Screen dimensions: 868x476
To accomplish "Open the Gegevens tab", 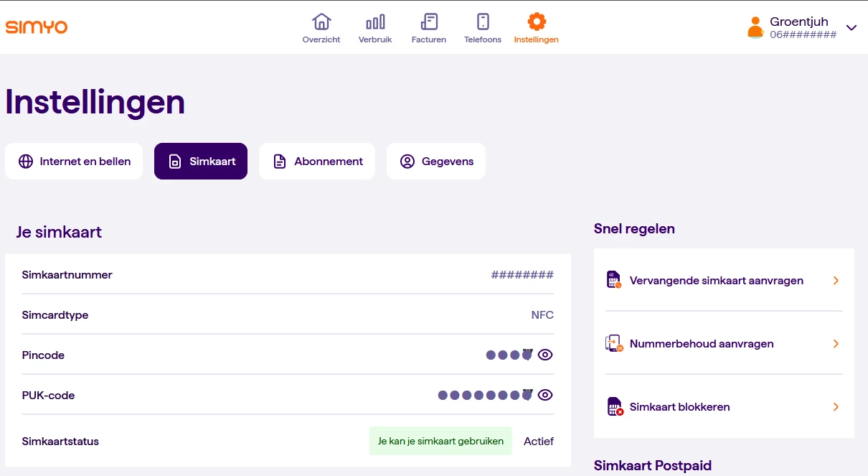I will click(x=436, y=162).
